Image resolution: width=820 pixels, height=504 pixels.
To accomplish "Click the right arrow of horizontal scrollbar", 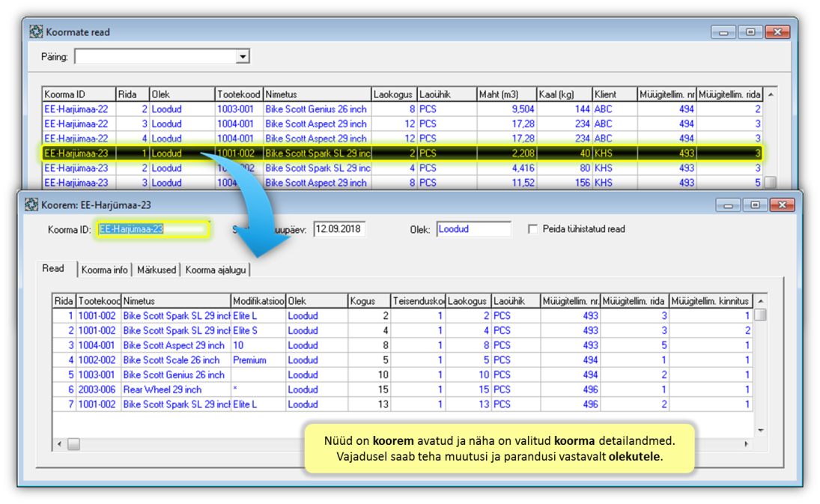I will [x=747, y=444].
